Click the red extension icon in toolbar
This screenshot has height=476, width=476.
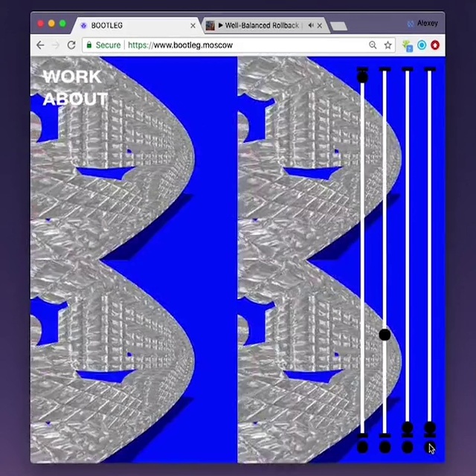point(435,45)
